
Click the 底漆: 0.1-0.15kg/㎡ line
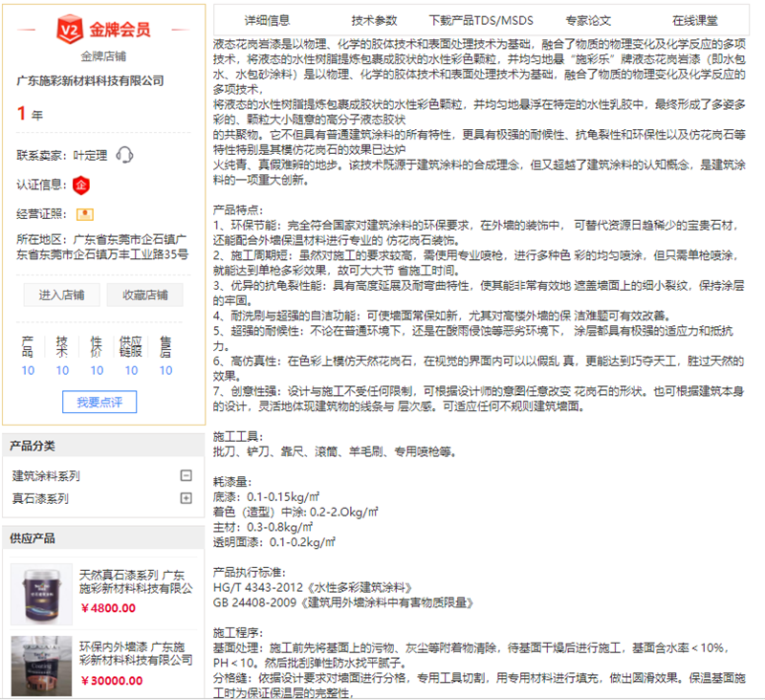(267, 497)
